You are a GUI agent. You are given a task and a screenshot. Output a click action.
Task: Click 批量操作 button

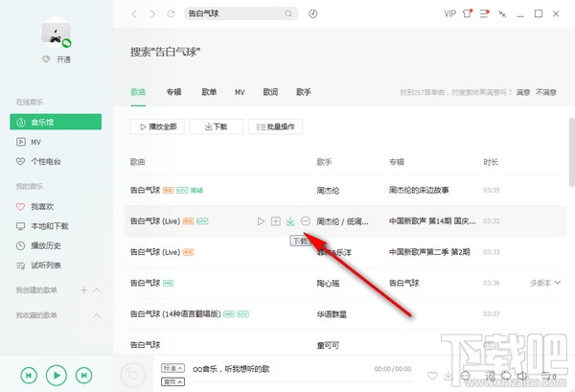coord(275,127)
